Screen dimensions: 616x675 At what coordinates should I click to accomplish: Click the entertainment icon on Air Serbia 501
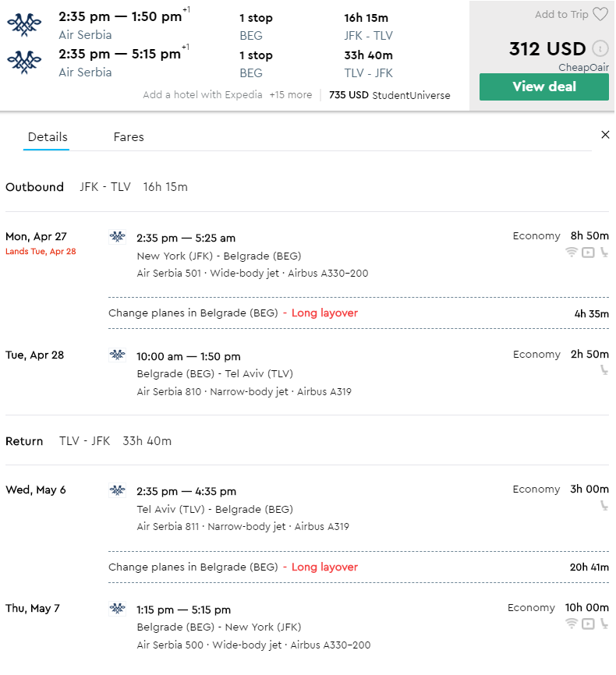point(588,253)
